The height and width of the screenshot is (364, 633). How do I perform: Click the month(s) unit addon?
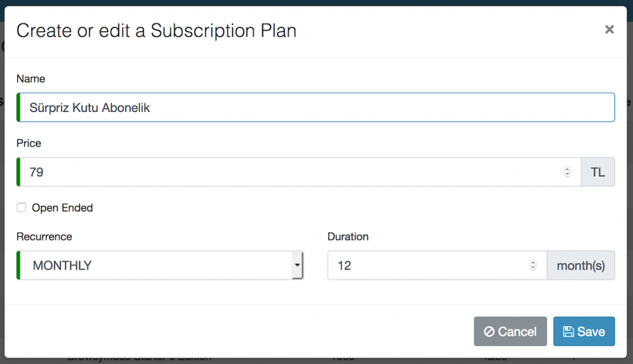(x=581, y=265)
